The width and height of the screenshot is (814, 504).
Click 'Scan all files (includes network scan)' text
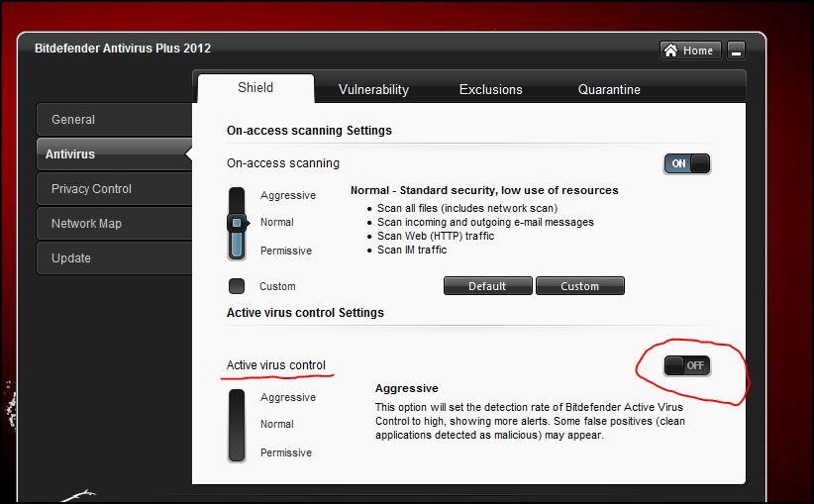click(x=467, y=208)
